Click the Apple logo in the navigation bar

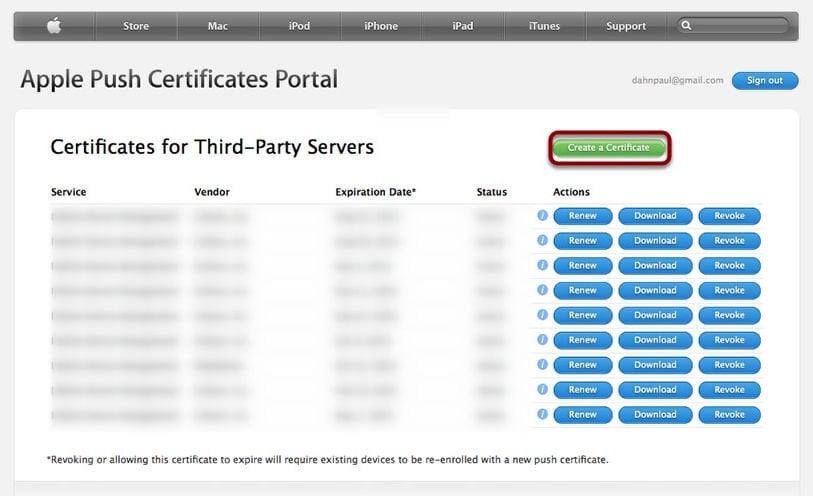pyautogui.click(x=54, y=25)
